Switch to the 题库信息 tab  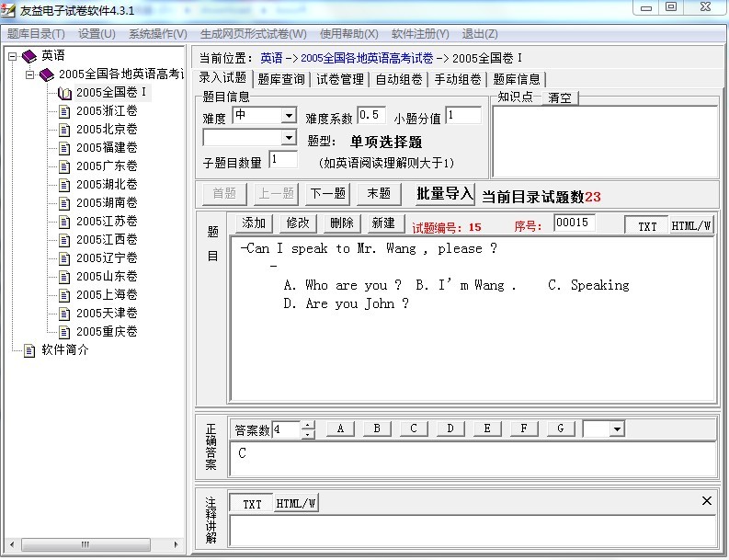point(517,79)
